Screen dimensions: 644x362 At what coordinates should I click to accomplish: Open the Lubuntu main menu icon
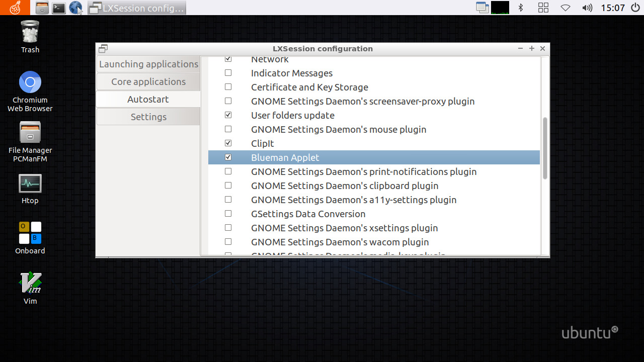click(x=15, y=8)
